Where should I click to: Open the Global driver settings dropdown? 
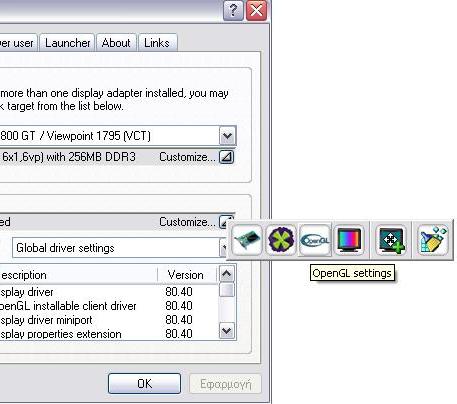(x=120, y=248)
